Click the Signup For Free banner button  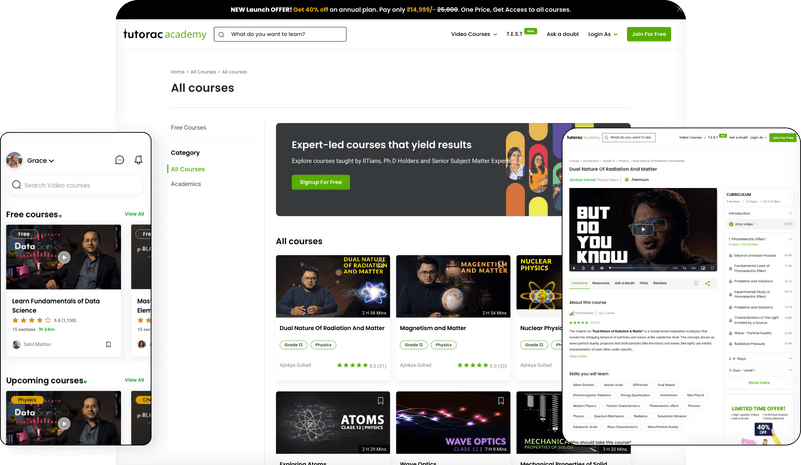pyautogui.click(x=320, y=182)
